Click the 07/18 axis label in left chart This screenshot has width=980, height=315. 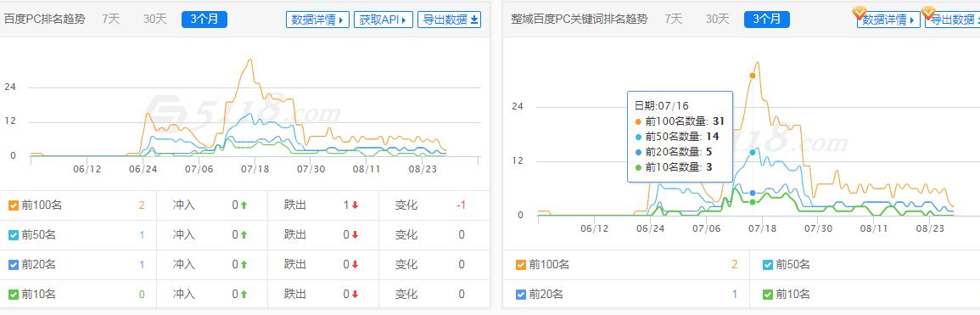tap(255, 169)
